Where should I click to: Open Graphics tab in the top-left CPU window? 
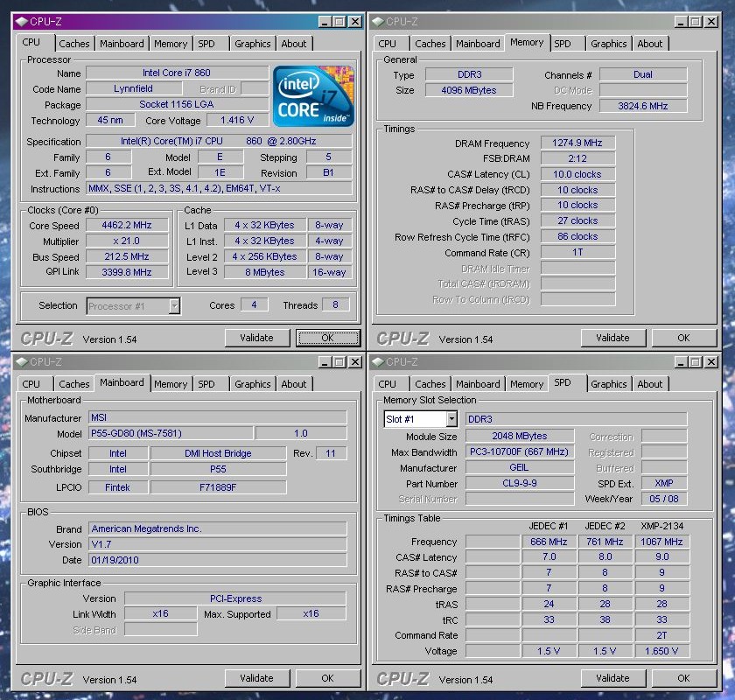(x=253, y=44)
